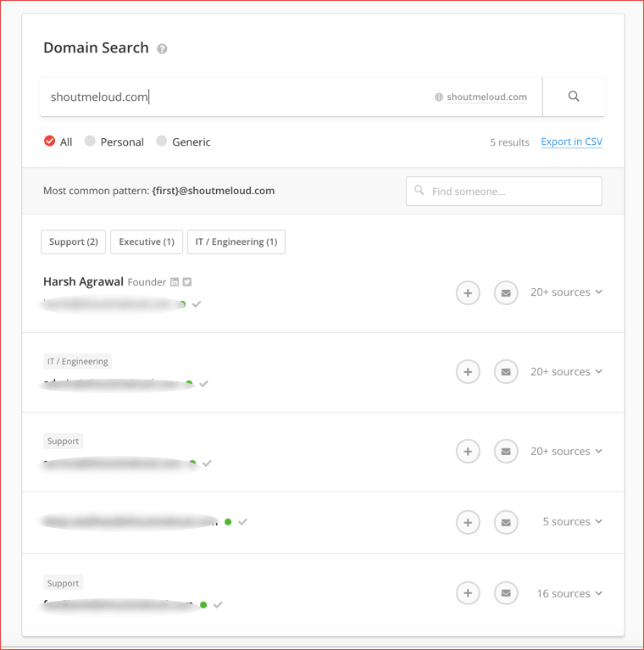Screen dimensions: 644x650
Task: Select the Personal filter radio button
Action: coord(90,141)
